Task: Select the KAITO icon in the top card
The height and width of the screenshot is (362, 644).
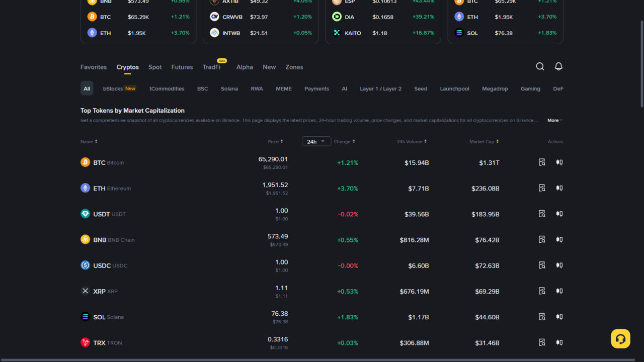Action: tap(337, 33)
